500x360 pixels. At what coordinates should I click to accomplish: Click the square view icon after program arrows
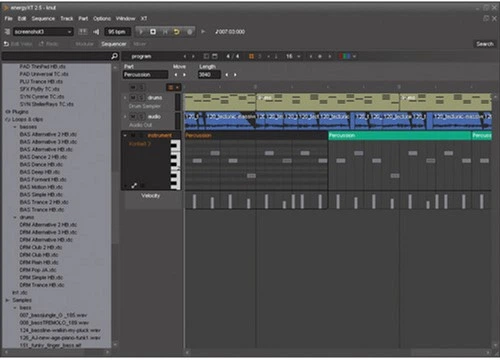206,56
